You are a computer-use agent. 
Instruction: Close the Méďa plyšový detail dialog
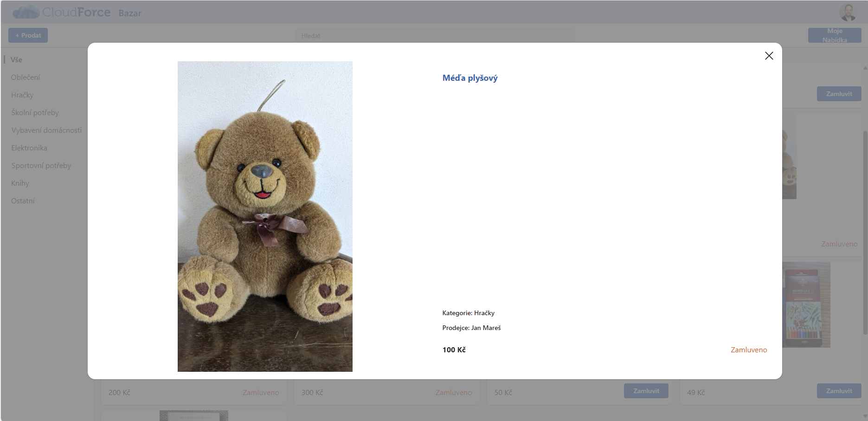769,56
